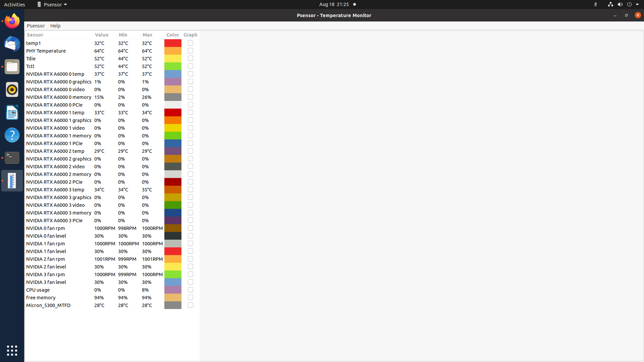Click the power icon in the top bar

pyautogui.click(x=629, y=4)
